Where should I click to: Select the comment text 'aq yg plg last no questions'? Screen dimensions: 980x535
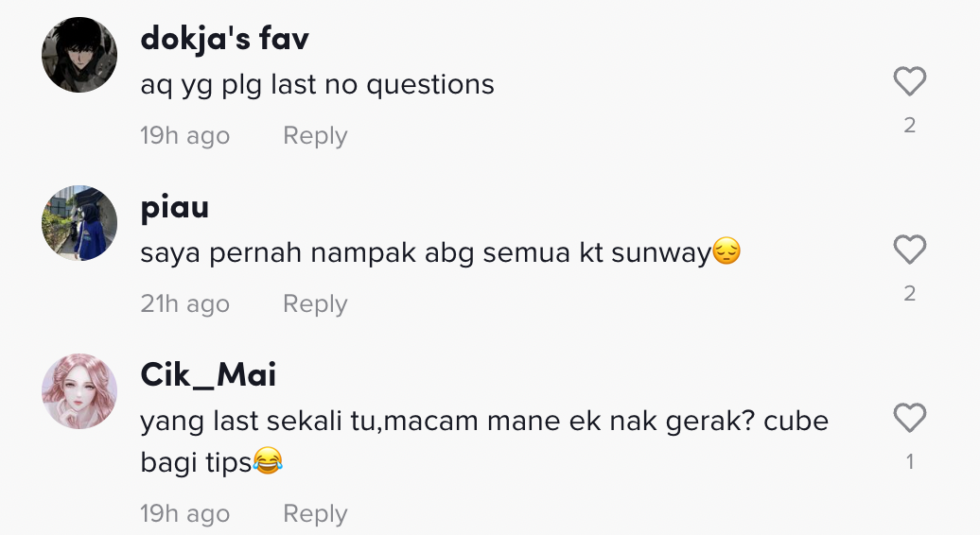(x=317, y=85)
